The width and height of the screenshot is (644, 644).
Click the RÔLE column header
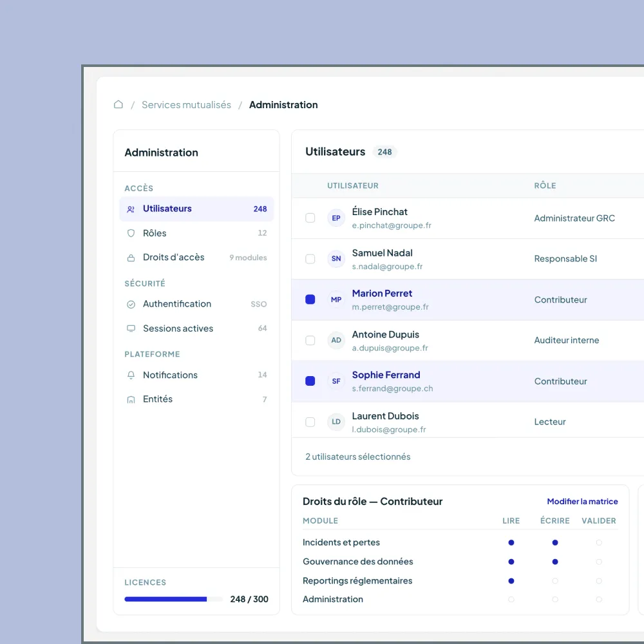click(x=545, y=185)
